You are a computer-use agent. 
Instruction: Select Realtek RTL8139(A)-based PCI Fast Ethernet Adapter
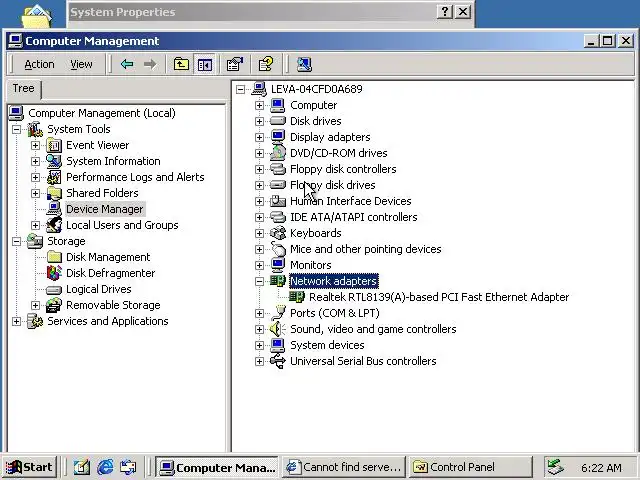(x=439, y=297)
